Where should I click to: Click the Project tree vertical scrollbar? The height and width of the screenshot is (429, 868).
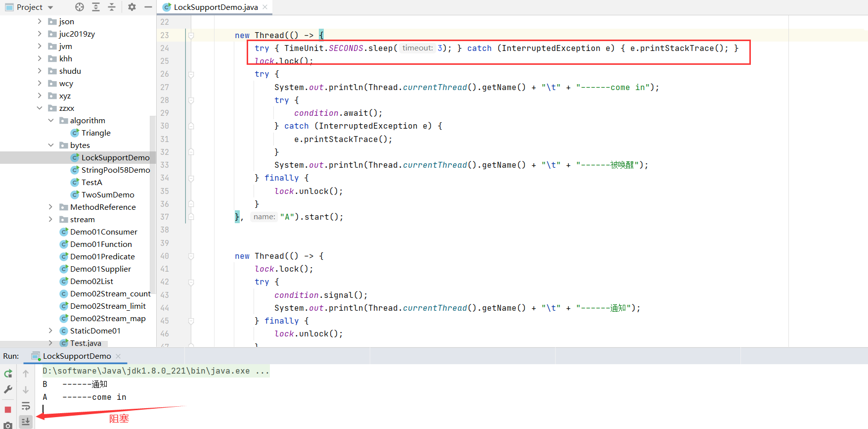(x=153, y=198)
